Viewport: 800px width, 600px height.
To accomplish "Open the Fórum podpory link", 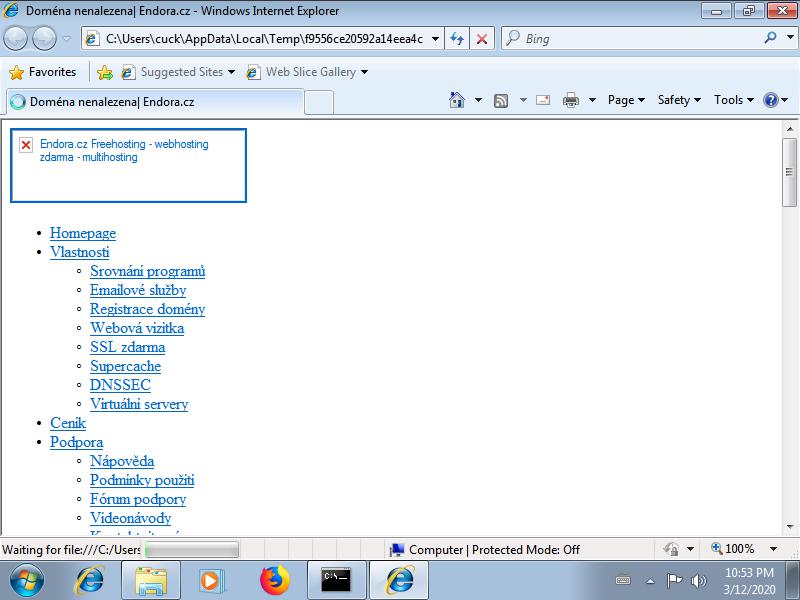I will click(138, 499).
